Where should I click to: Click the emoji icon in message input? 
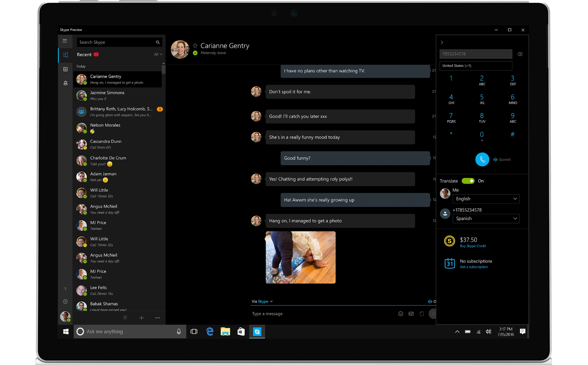point(400,313)
